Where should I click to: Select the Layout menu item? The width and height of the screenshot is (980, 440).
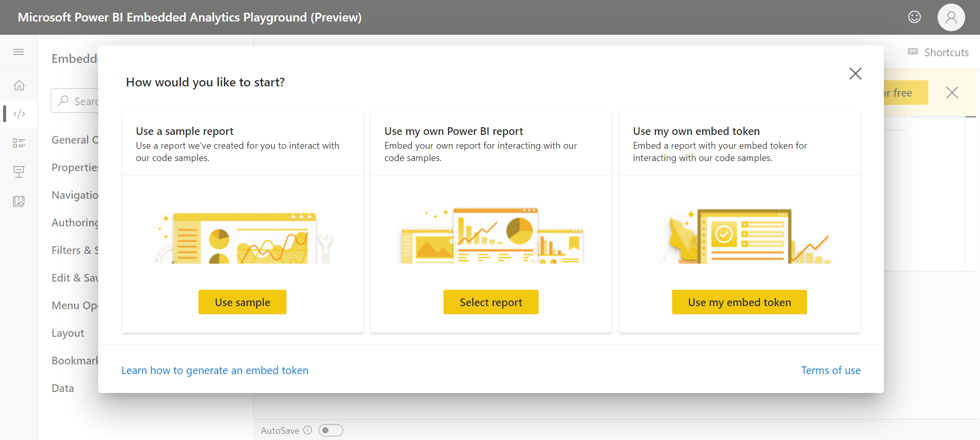click(68, 333)
